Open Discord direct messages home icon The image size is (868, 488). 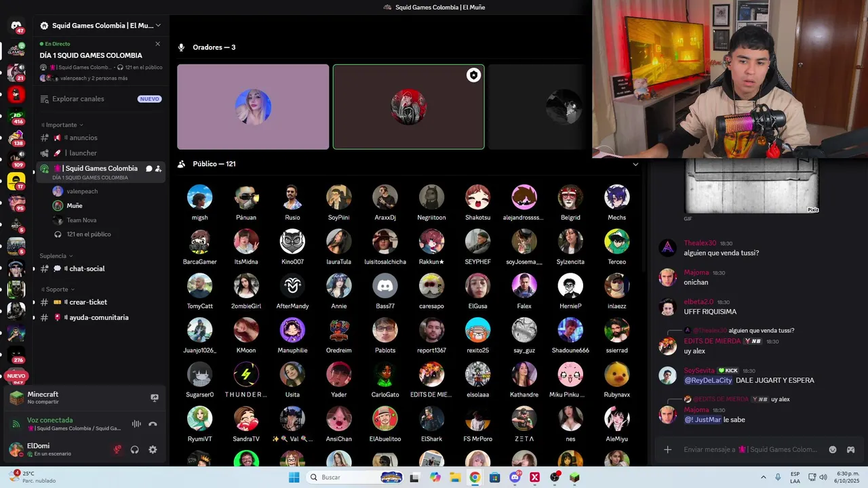[16, 26]
